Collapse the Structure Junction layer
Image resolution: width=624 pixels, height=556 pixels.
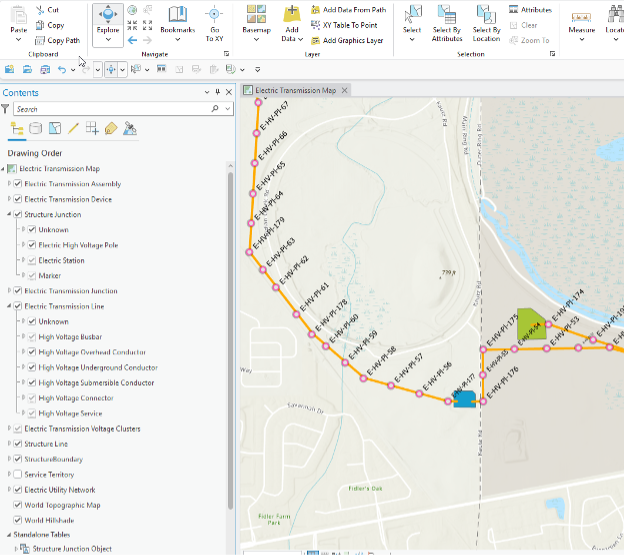tap(9, 214)
